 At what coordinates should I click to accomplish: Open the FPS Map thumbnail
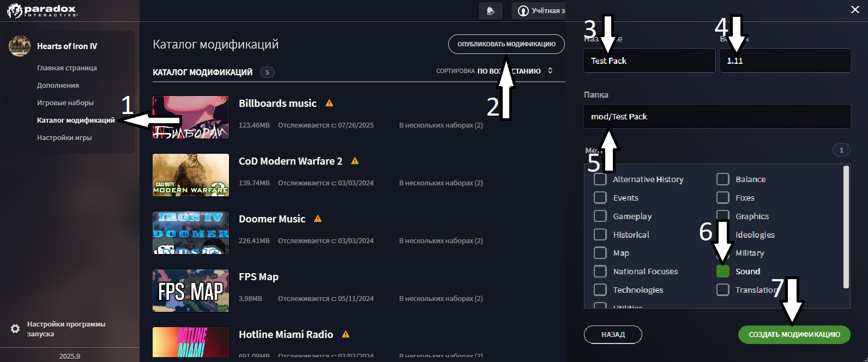(x=191, y=291)
